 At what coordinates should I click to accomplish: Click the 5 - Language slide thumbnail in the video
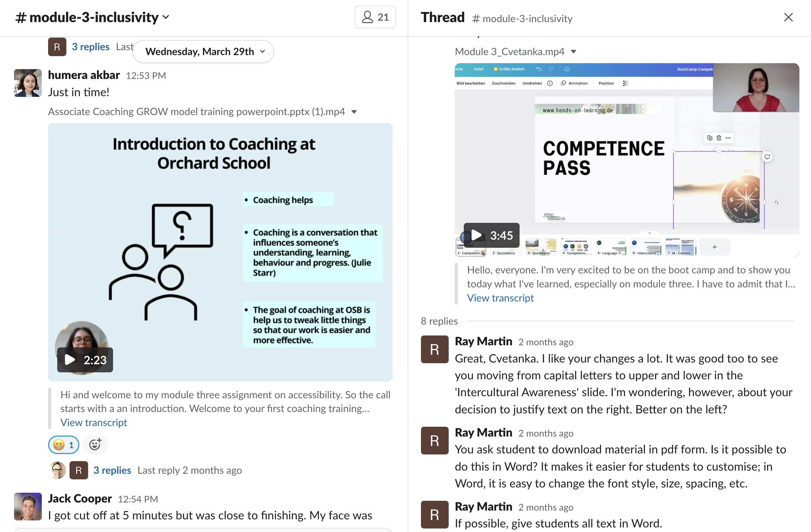[611, 247]
